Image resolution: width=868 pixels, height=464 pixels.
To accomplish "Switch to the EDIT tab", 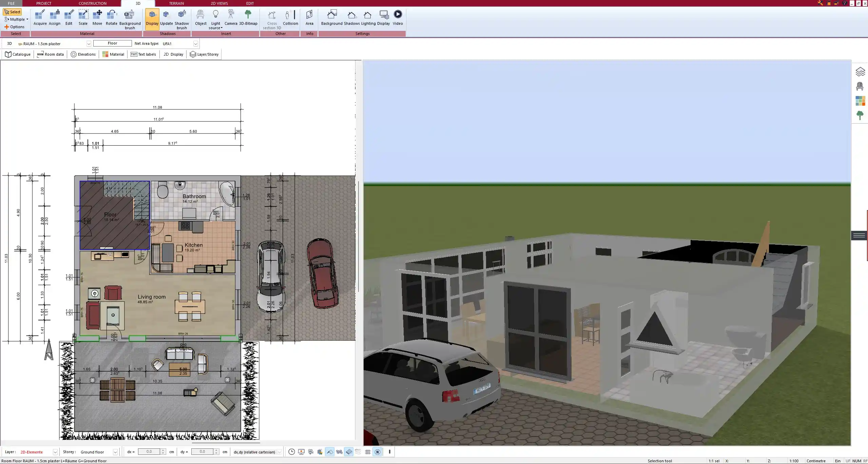I will (x=250, y=3).
